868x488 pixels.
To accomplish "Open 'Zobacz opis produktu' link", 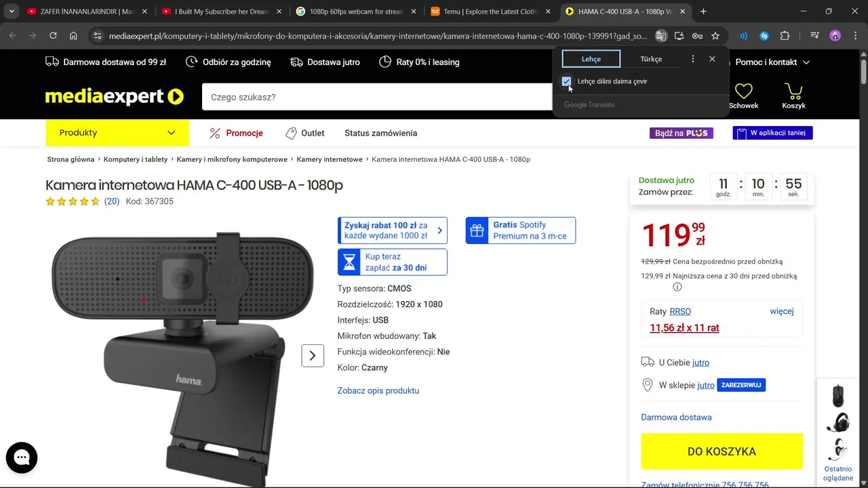I will (x=378, y=390).
